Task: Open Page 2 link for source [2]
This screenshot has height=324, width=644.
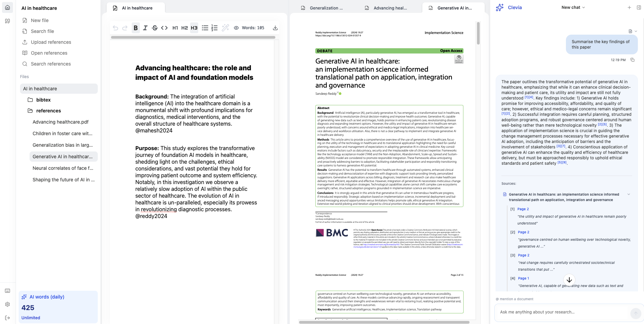Action: click(523, 232)
